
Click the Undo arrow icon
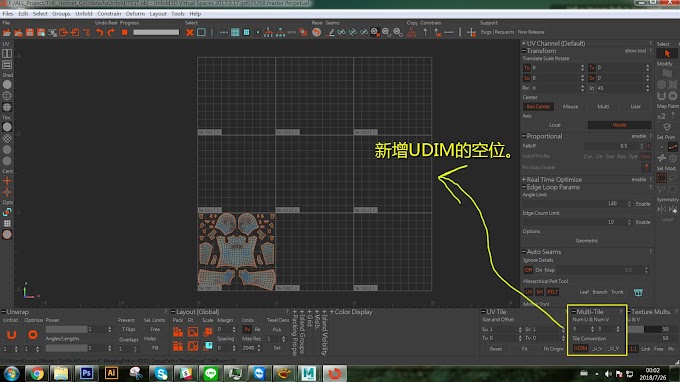click(x=99, y=33)
